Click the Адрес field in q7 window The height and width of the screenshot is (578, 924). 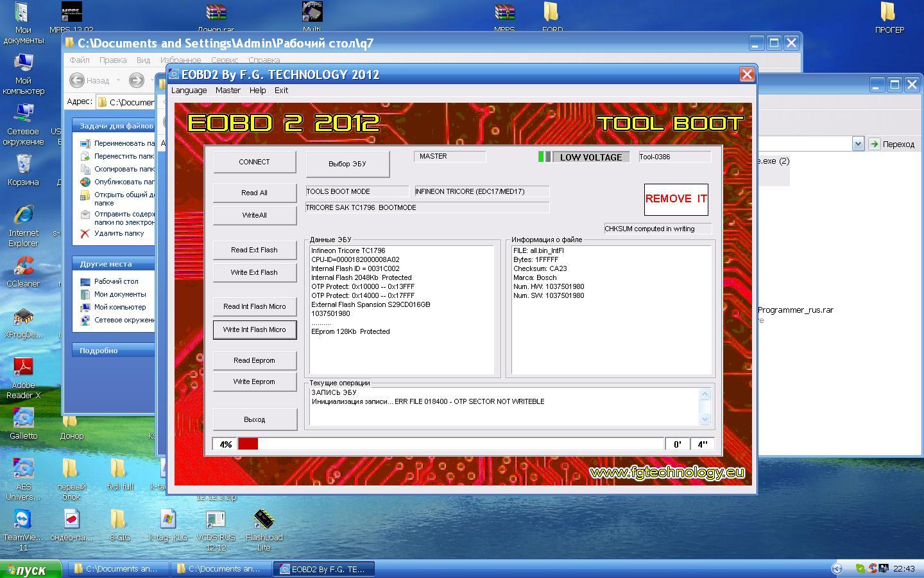point(125,101)
